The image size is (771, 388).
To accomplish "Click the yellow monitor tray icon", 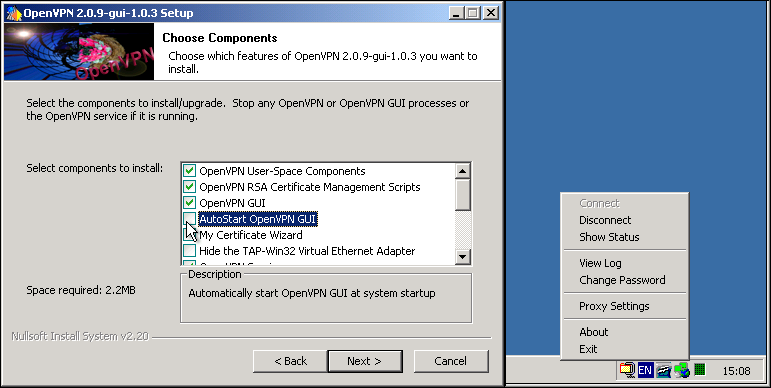I will pos(627,370).
